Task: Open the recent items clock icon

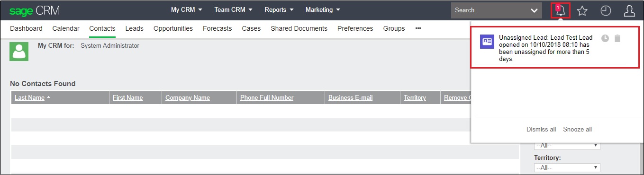Action: 606,10
